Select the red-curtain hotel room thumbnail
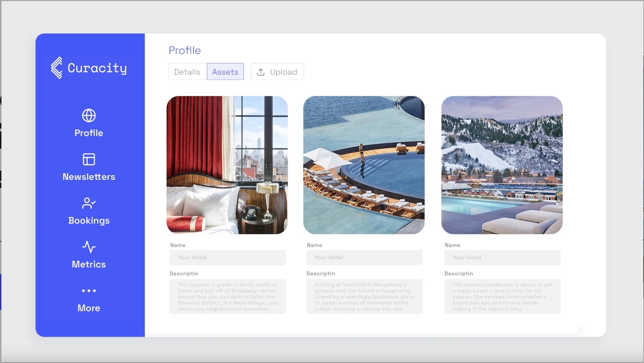The height and width of the screenshot is (363, 644). coord(227,165)
